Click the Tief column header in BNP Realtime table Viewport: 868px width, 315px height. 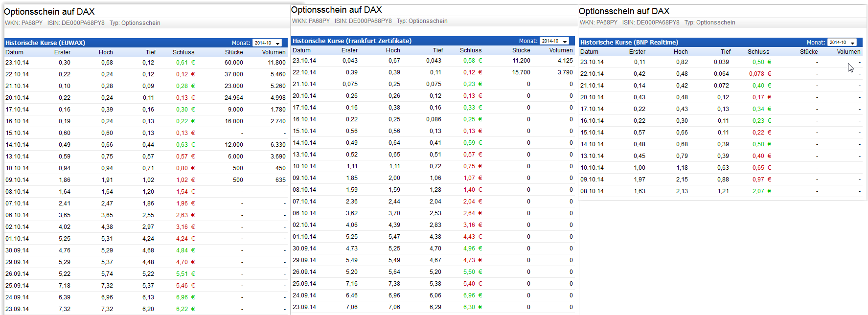(725, 52)
